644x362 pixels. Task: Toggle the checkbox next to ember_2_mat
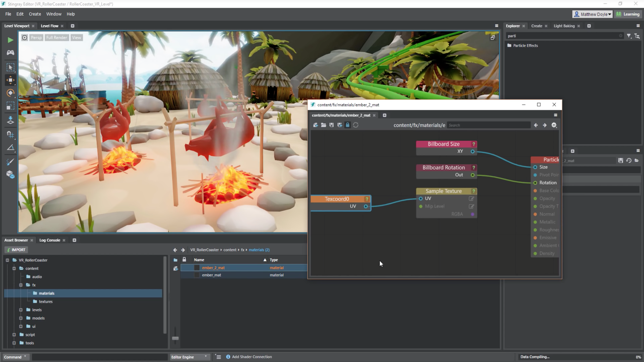pyautogui.click(x=197, y=268)
